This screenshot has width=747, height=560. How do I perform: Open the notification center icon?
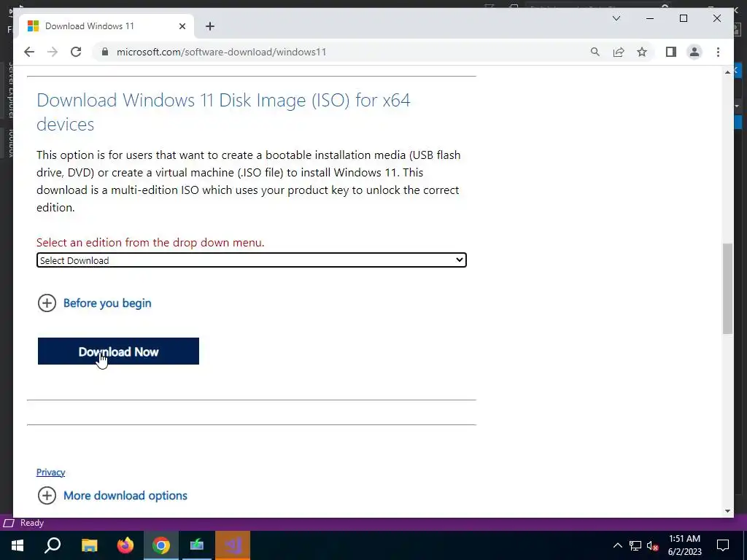(x=723, y=545)
